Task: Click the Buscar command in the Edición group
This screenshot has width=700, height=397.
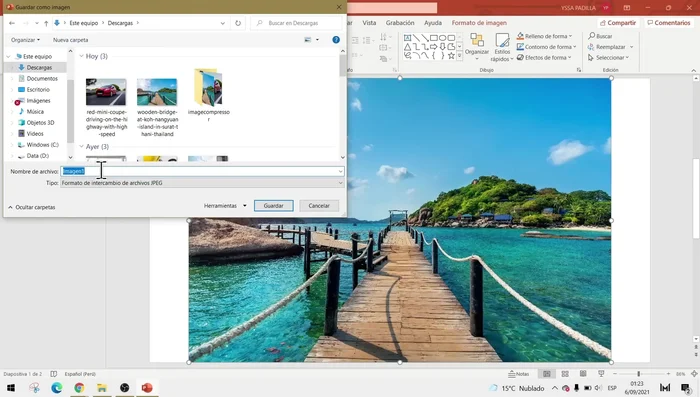Action: tap(600, 36)
